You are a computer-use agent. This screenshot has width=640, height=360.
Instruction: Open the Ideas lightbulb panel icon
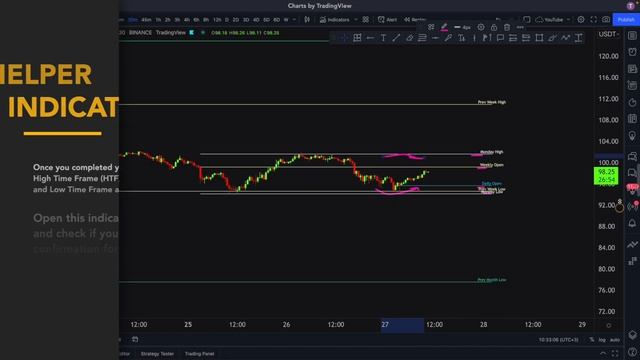[x=632, y=136]
